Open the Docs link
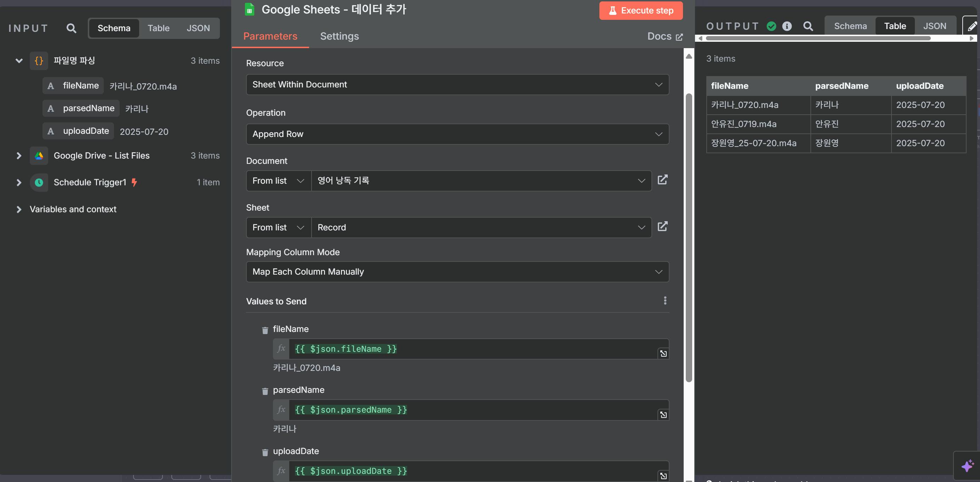Screen dimensions: 980x482 665,36
